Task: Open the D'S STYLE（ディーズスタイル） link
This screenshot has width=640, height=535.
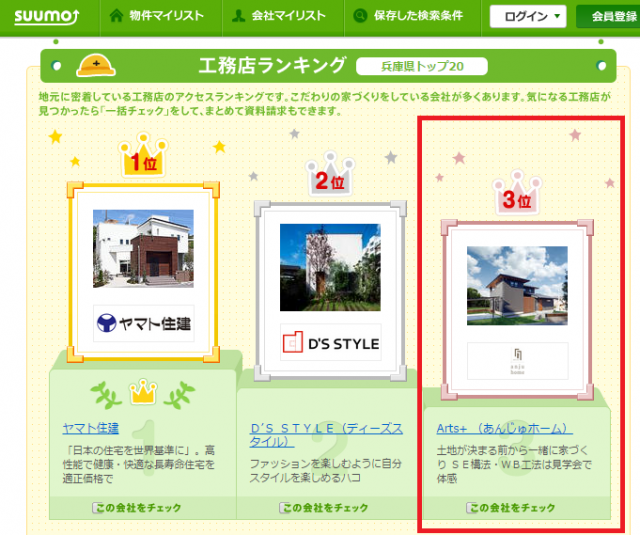Action: (x=326, y=435)
